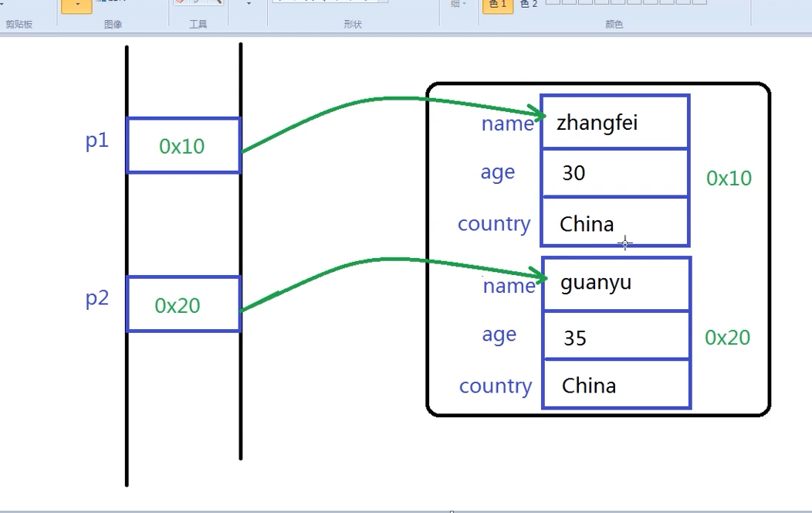The image size is (812, 513).
Task: Click 0x20 inside the p2 box
Action: coord(177,306)
